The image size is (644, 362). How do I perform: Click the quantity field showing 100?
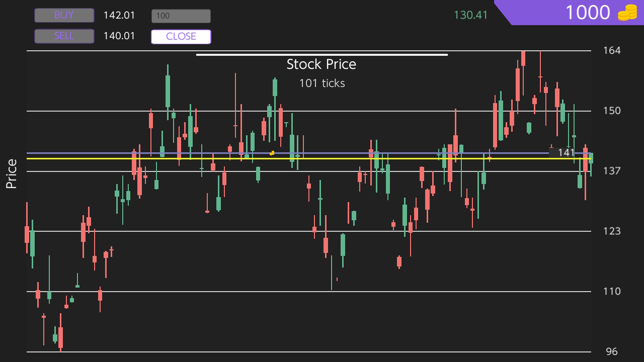coord(181,16)
